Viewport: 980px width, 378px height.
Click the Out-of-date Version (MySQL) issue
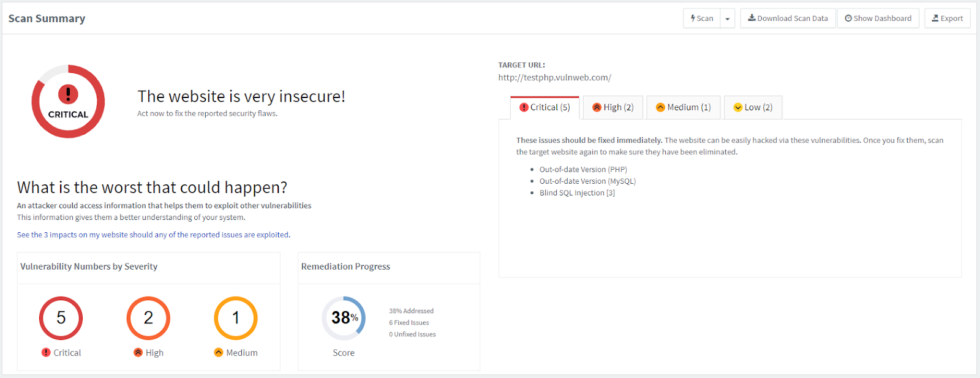click(x=587, y=181)
